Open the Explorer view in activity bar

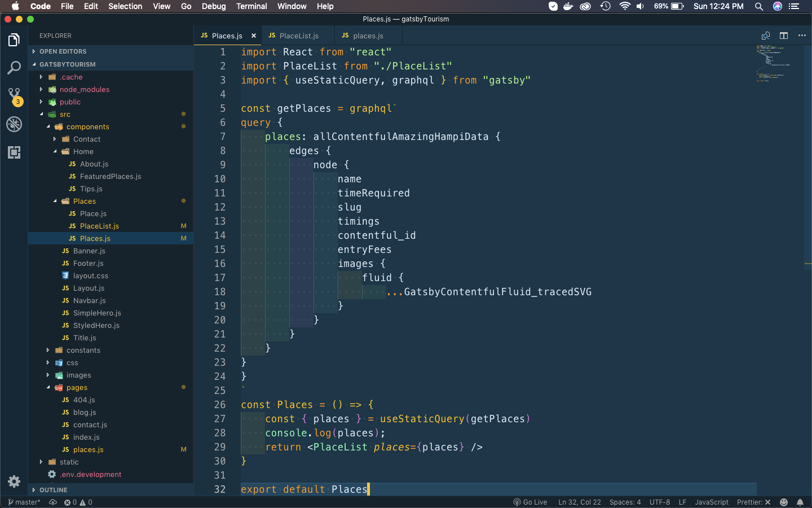pyautogui.click(x=14, y=40)
